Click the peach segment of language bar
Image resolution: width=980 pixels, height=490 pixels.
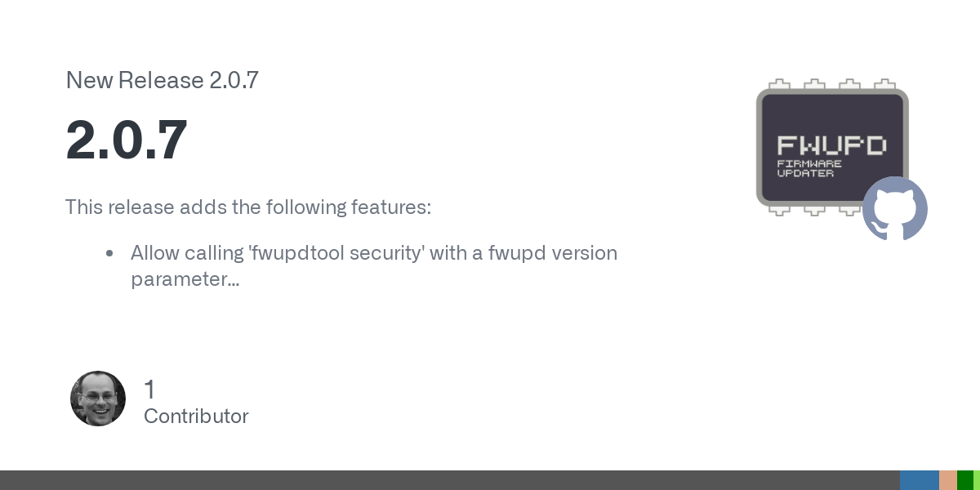pyautogui.click(x=947, y=480)
